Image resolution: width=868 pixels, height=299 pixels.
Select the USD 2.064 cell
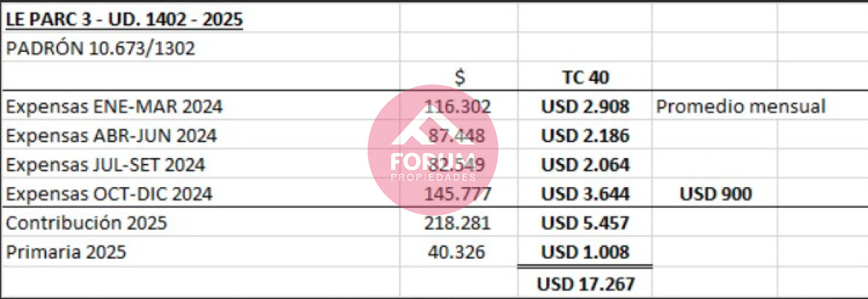click(584, 165)
